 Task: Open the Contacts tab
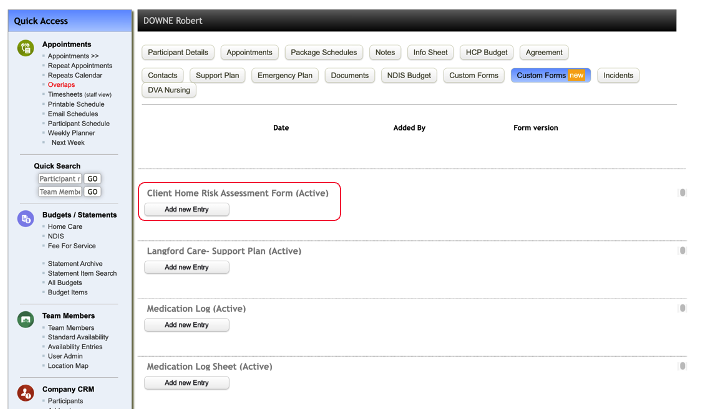[x=162, y=75]
